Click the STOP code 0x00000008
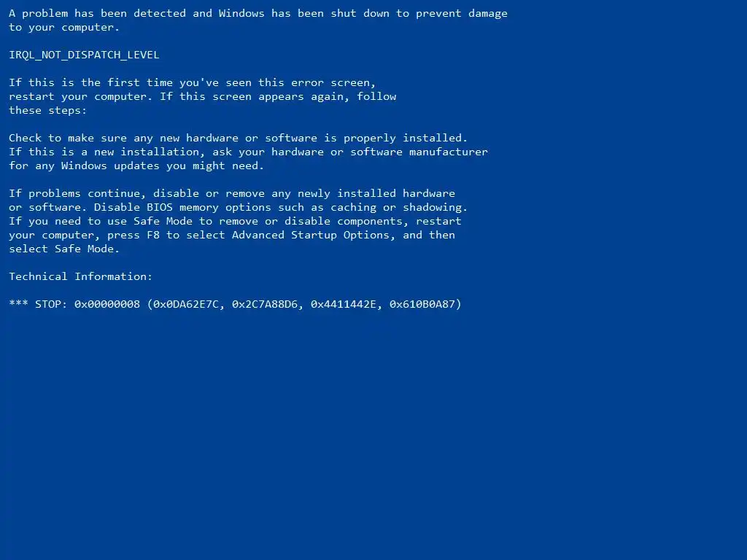The height and width of the screenshot is (560, 747). coord(107,304)
